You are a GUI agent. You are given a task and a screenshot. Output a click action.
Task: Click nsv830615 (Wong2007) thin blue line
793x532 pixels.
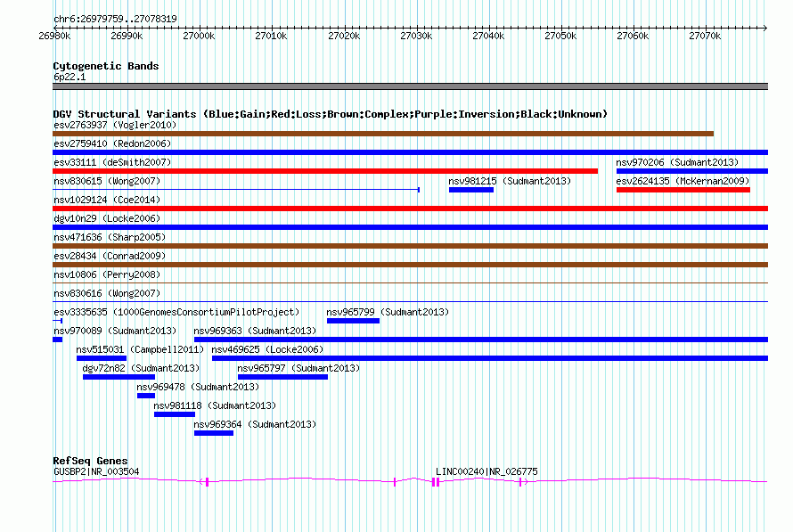(236, 190)
